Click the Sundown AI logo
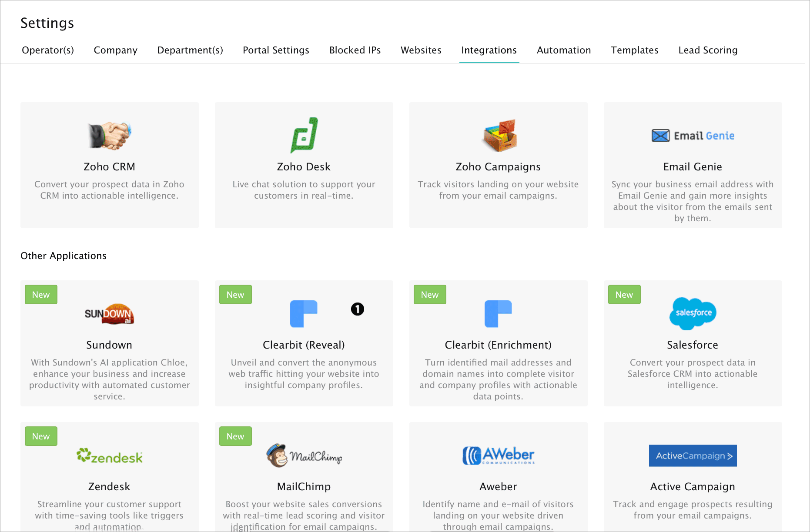Viewport: 810px width, 532px height. (109, 314)
